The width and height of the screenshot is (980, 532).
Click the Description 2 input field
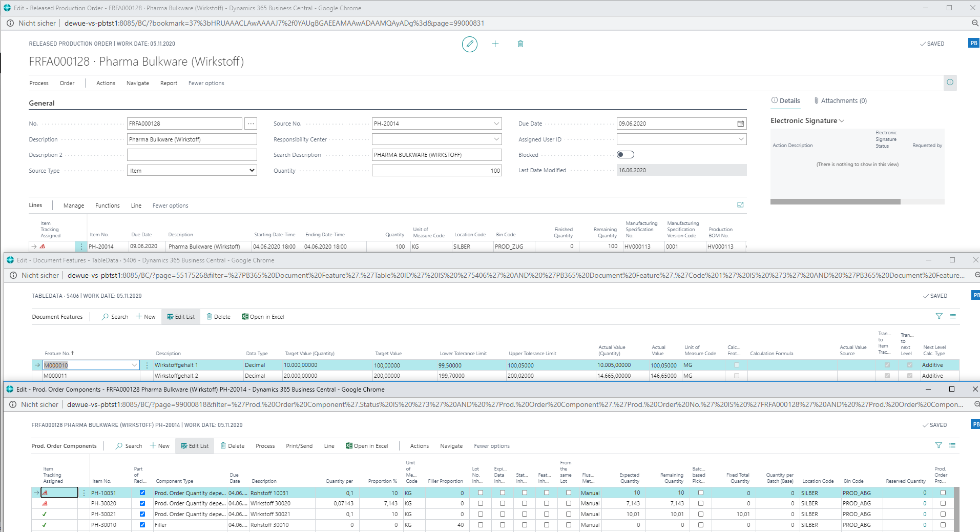(x=192, y=155)
